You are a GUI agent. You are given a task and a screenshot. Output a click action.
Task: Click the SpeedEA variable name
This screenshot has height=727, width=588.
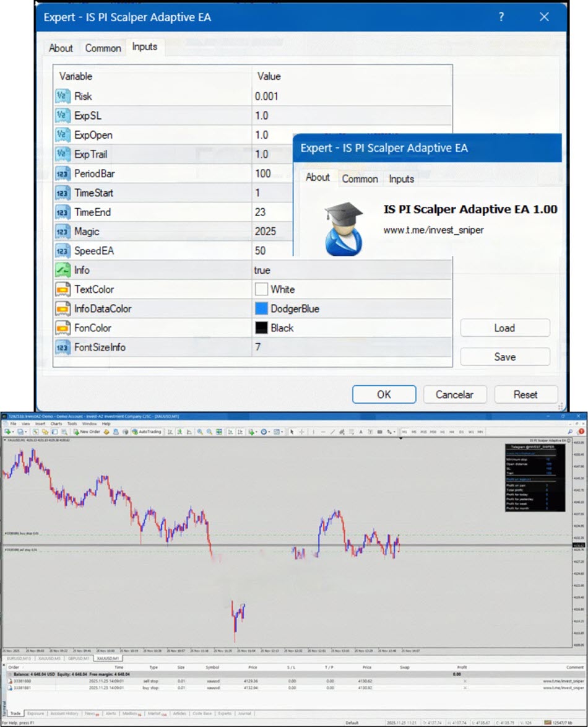pyautogui.click(x=94, y=251)
